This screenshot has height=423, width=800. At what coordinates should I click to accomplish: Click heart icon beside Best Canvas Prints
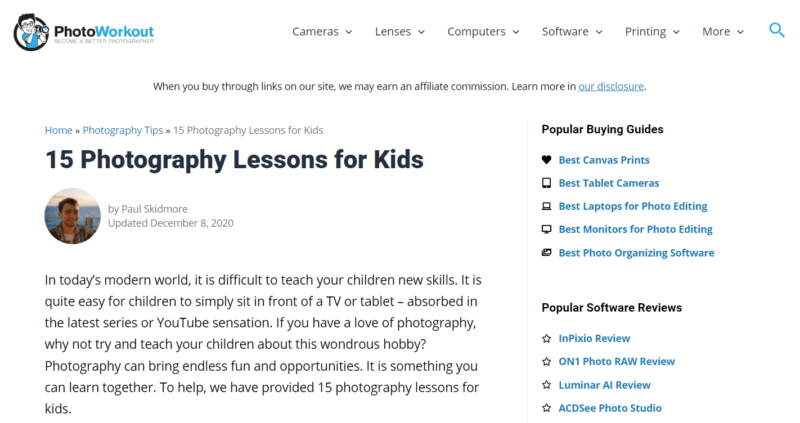[546, 160]
